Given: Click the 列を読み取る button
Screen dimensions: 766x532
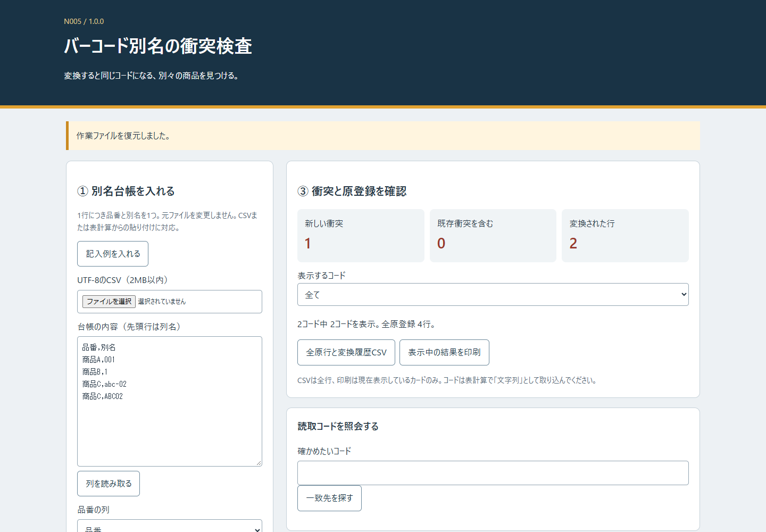Looking at the screenshot, I should pos(109,484).
